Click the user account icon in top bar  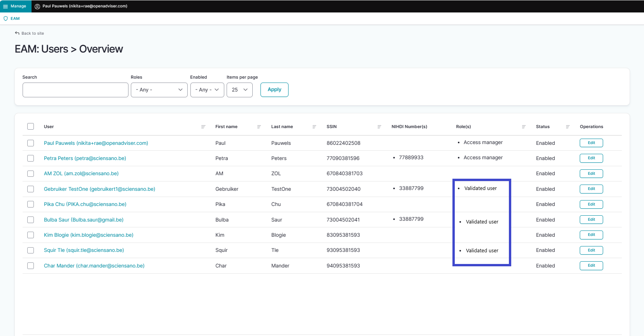coord(37,6)
